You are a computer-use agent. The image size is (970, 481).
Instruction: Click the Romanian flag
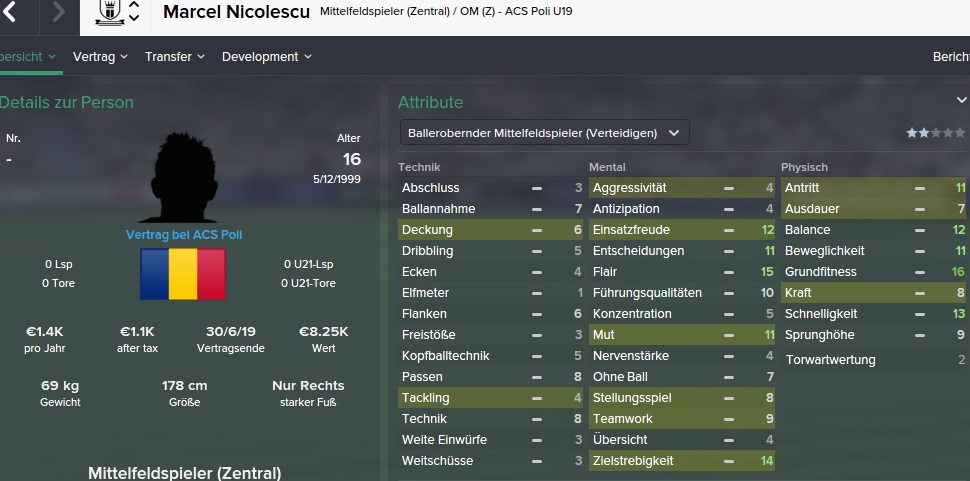[184, 275]
